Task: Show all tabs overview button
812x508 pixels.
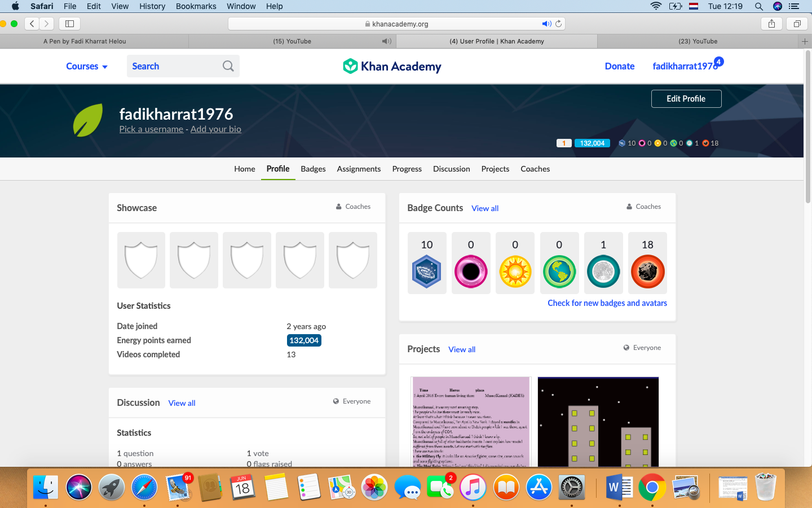Action: pos(797,24)
